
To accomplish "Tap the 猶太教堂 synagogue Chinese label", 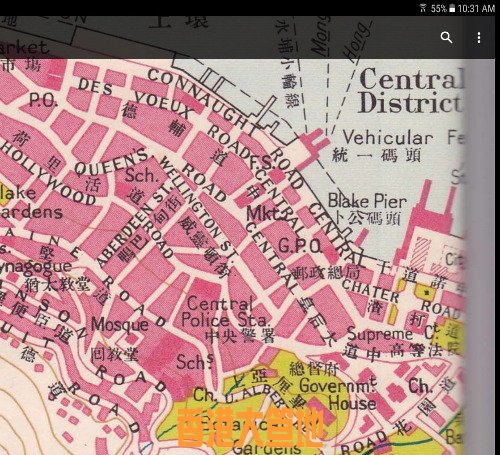I will click(x=57, y=284).
